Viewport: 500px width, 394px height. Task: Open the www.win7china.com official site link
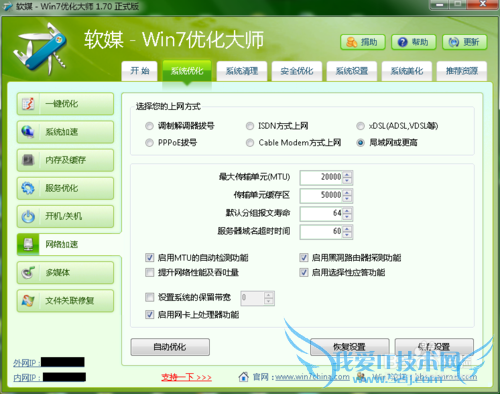click(312, 377)
